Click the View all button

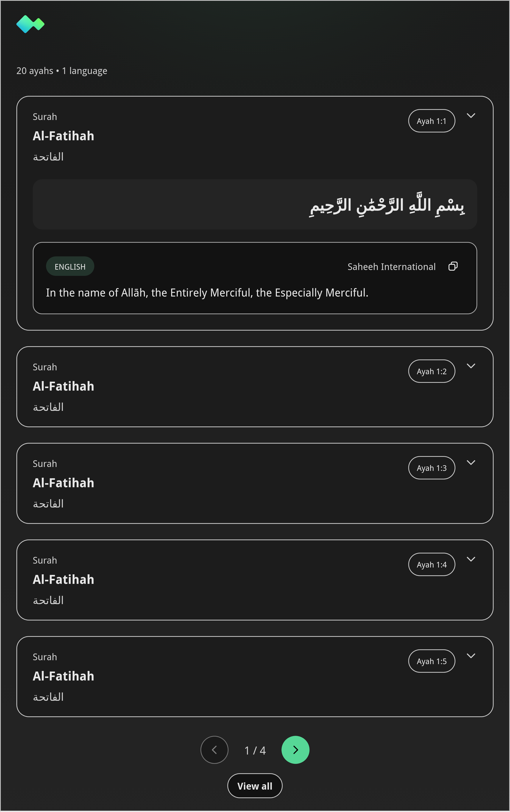[255, 786]
